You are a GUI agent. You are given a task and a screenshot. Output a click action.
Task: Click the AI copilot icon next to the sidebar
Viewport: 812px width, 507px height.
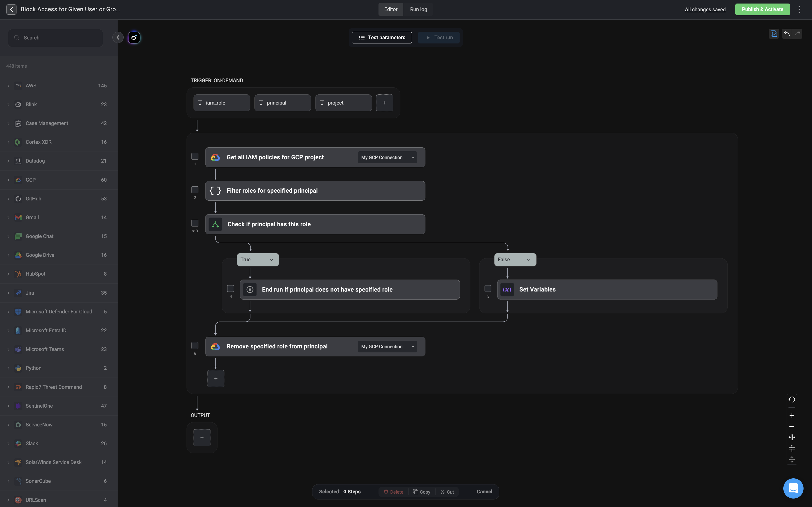134,38
